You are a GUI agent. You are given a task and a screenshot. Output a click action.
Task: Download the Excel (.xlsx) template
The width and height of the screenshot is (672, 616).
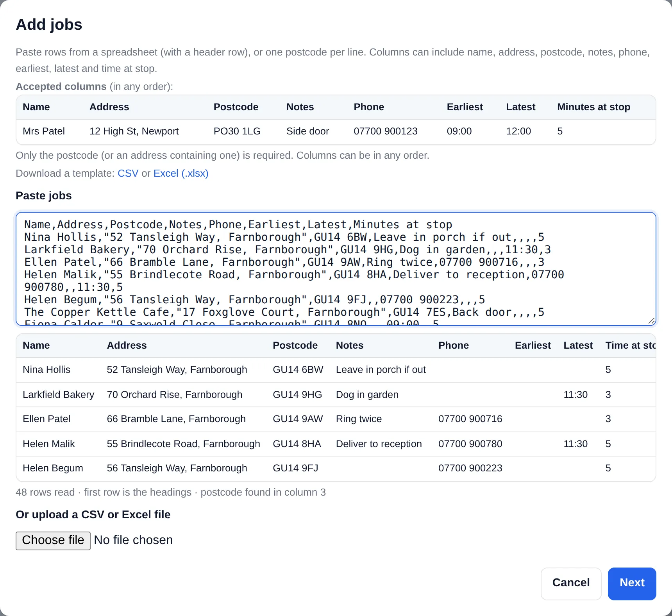tap(181, 173)
